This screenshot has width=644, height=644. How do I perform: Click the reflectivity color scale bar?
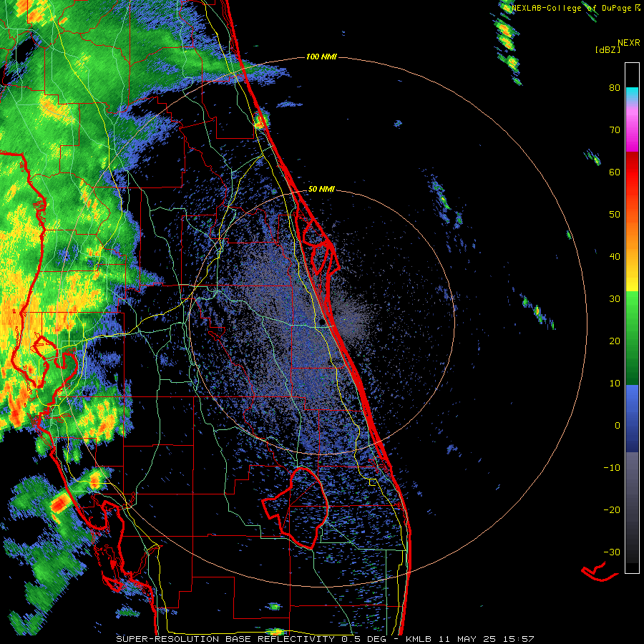[x=632, y=318]
